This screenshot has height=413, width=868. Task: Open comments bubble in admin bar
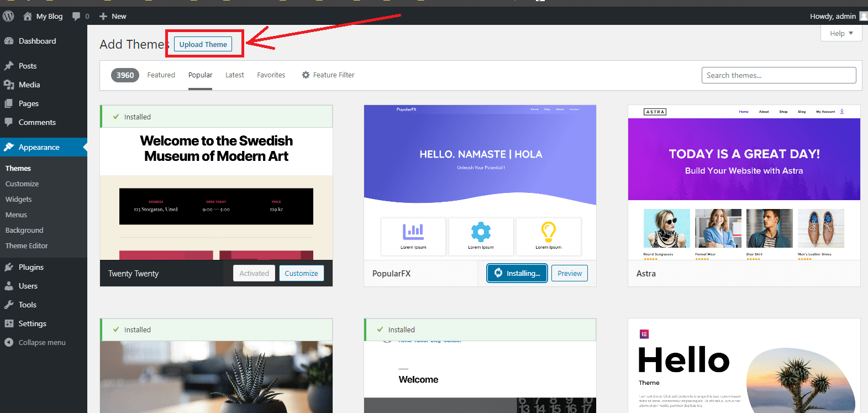point(76,16)
